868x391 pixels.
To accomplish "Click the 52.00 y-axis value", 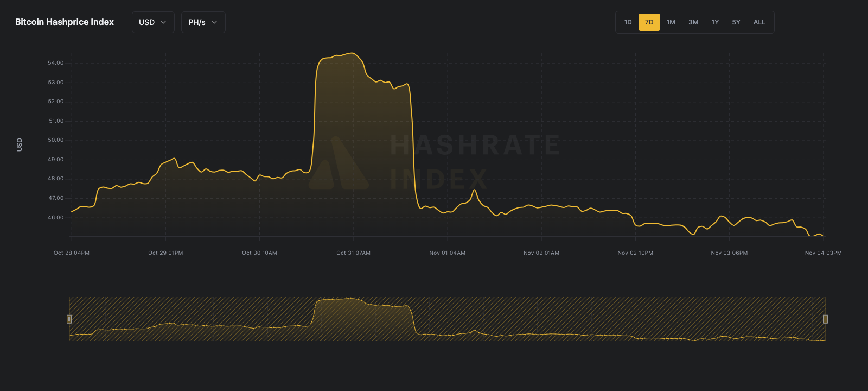I will pos(56,102).
